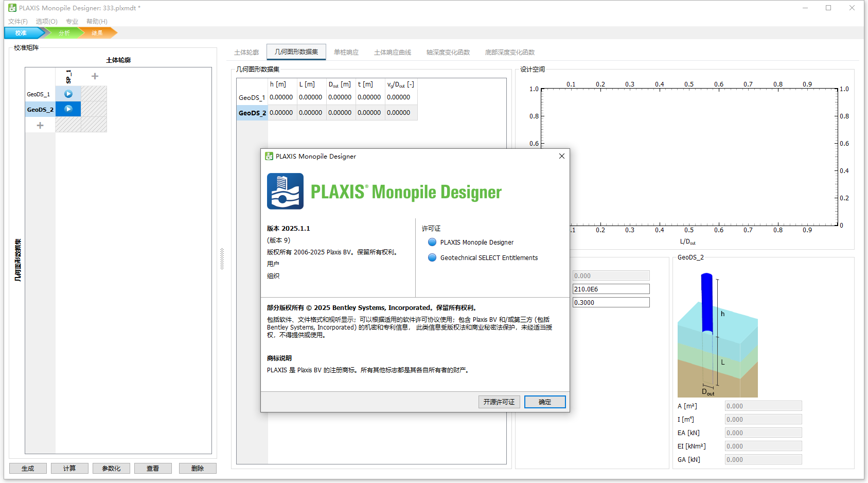Select the highlighted GeoDS_2 row header
This screenshot has width=868, height=483.
click(40, 109)
